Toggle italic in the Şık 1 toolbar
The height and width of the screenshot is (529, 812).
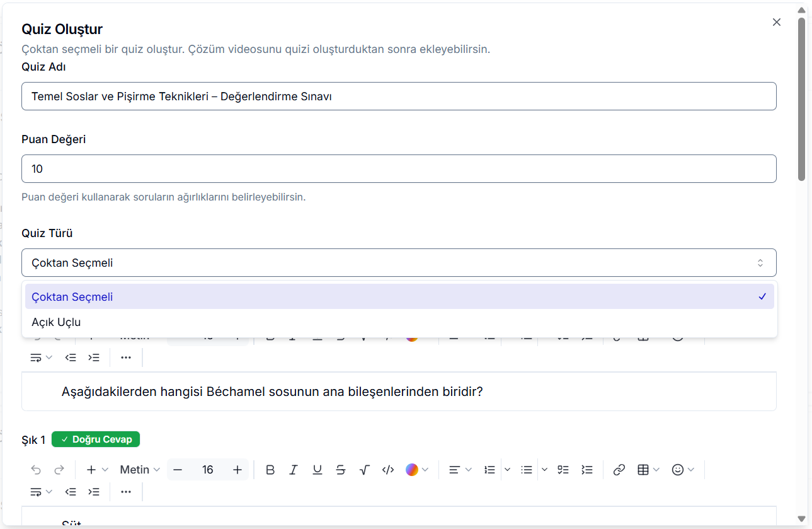pos(294,470)
